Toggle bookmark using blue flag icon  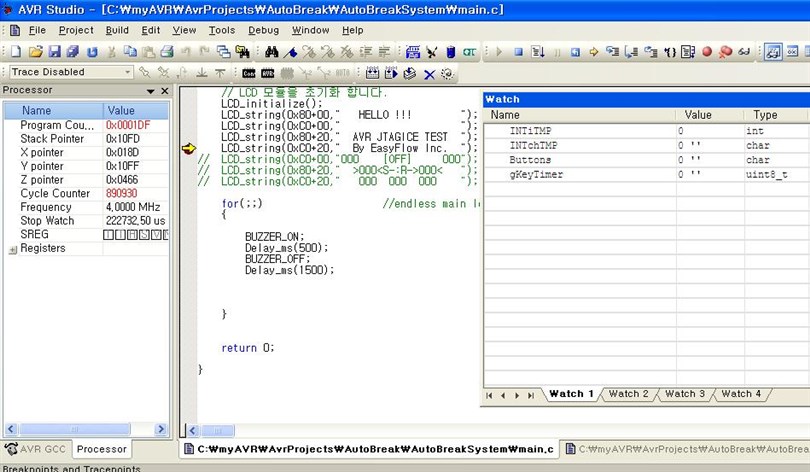coord(290,52)
